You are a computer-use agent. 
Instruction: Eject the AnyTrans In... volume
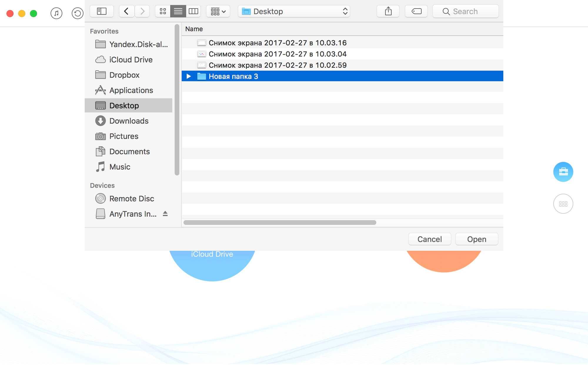click(x=165, y=214)
